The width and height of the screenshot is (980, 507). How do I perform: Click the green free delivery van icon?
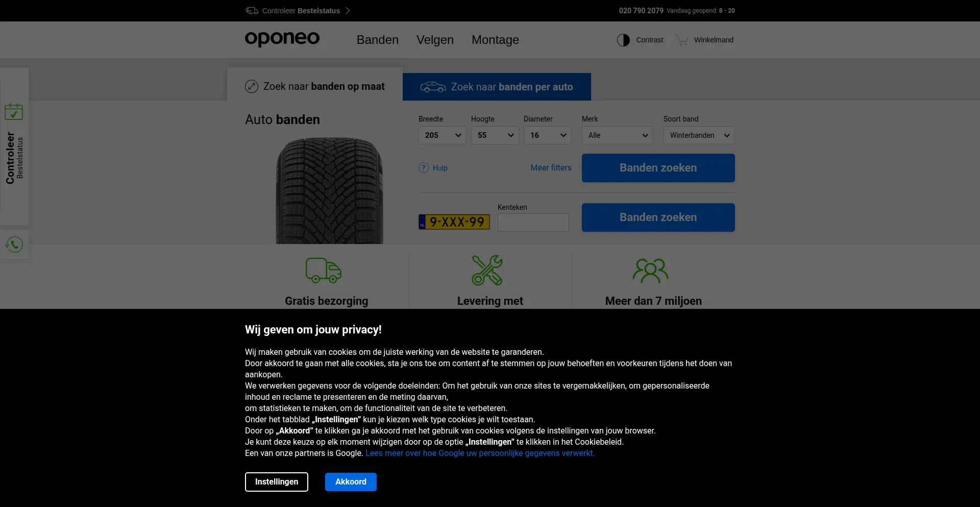[x=324, y=270]
